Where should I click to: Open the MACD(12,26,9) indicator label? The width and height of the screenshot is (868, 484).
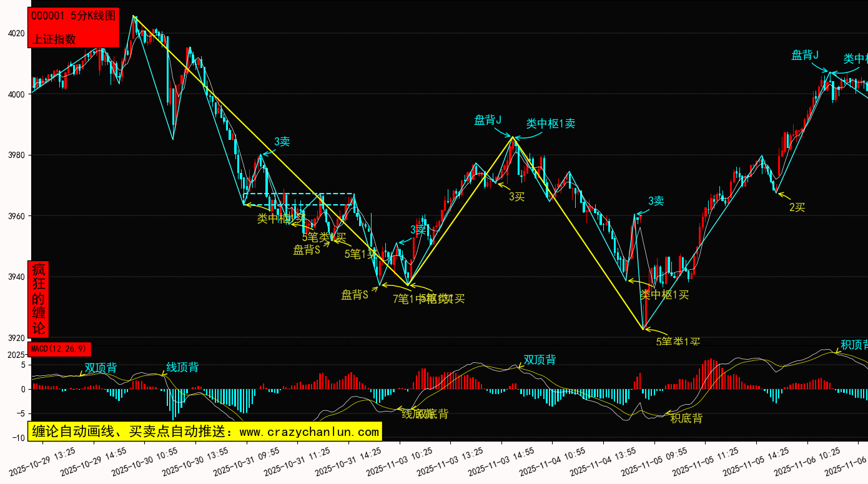pyautogui.click(x=60, y=348)
